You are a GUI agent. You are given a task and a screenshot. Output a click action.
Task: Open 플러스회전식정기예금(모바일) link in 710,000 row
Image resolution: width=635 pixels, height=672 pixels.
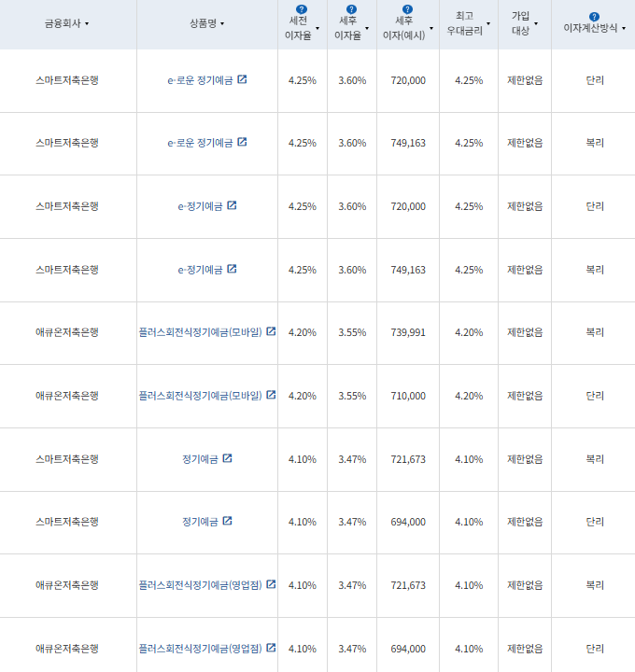[x=200, y=396]
